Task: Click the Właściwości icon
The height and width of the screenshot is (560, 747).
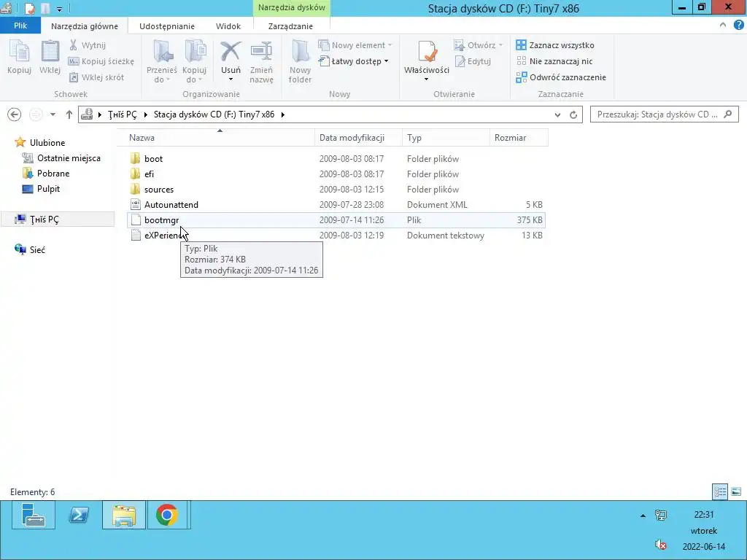Action: point(427,52)
